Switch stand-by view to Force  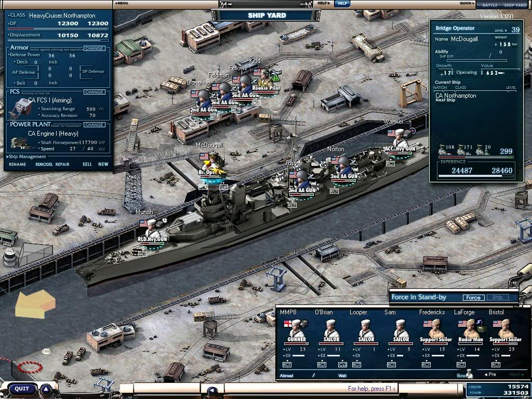coord(473,298)
